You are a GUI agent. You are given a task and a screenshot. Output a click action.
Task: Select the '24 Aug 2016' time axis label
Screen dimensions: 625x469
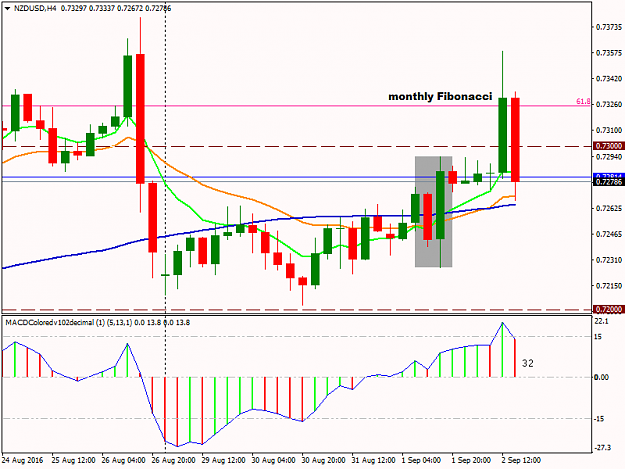[23, 460]
